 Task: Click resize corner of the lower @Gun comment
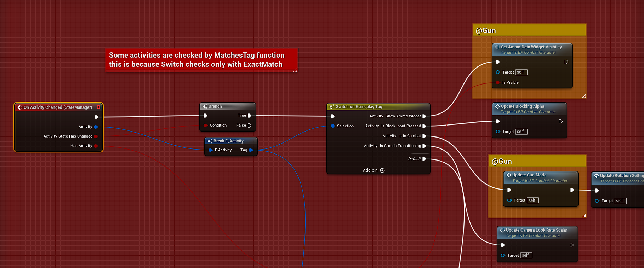[x=584, y=215]
